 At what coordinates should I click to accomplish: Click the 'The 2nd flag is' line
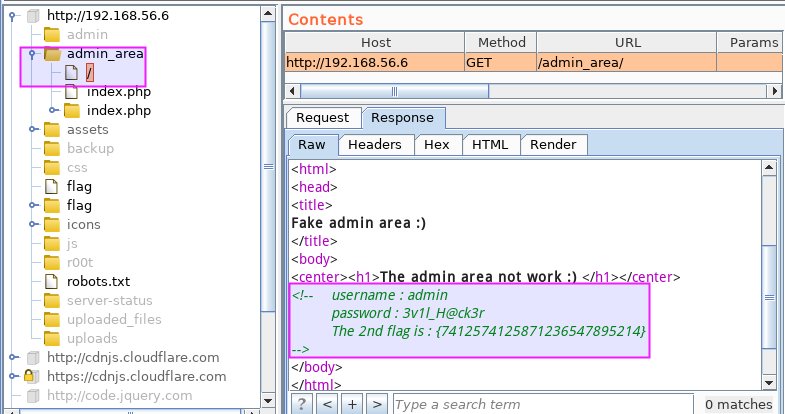tap(489, 331)
